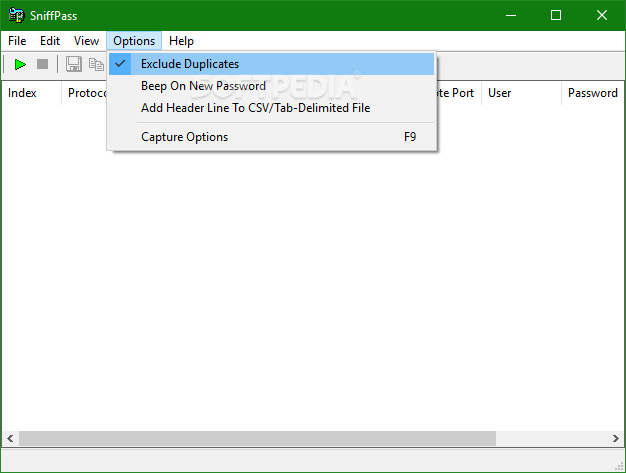Image resolution: width=626 pixels, height=473 pixels.
Task: Minimize the SniffPass window
Action: (511, 16)
